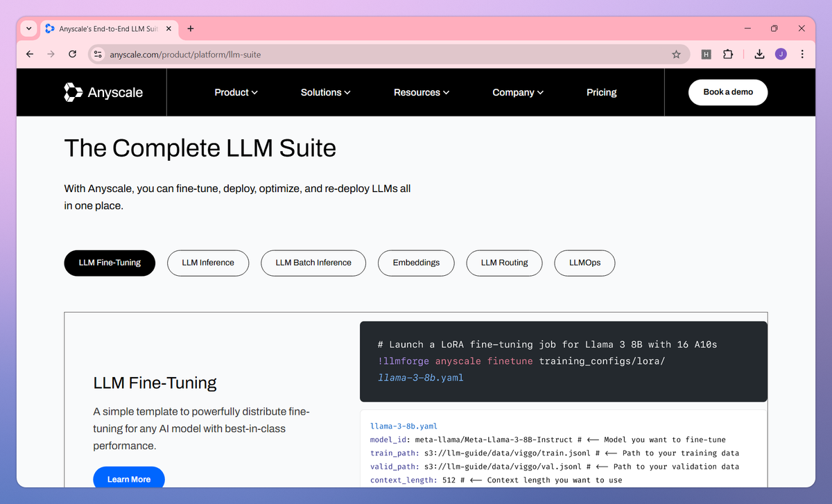This screenshot has width=832, height=504.
Task: Open the site information icon in address bar
Action: [98, 54]
